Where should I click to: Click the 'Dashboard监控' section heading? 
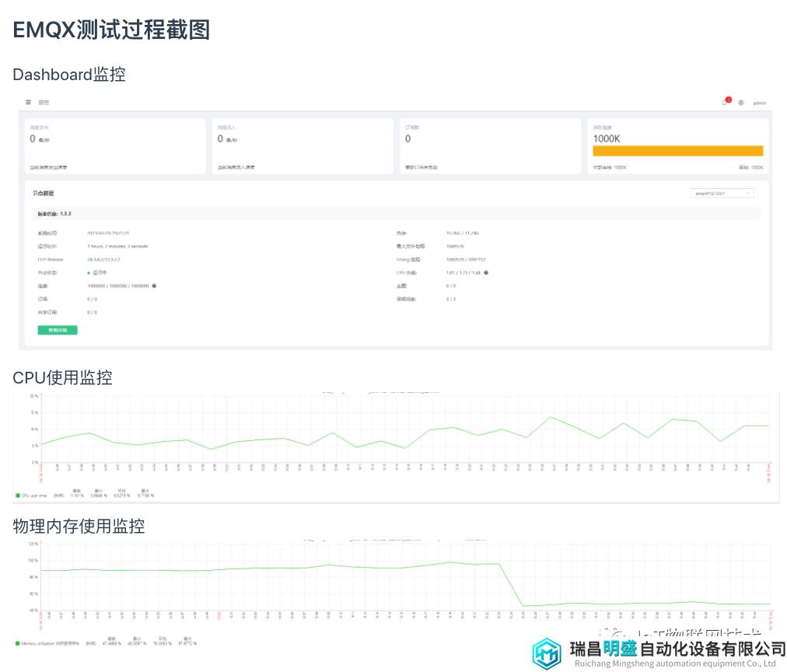pyautogui.click(x=68, y=74)
